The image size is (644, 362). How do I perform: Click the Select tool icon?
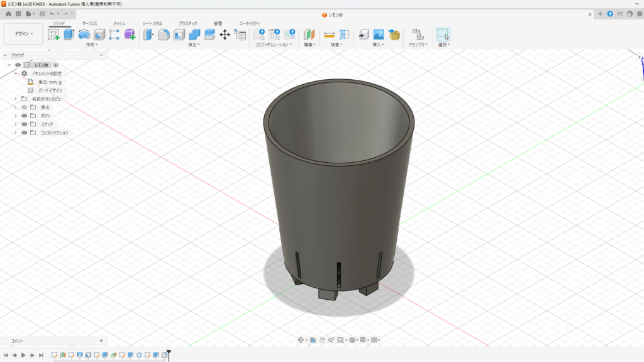tap(443, 35)
